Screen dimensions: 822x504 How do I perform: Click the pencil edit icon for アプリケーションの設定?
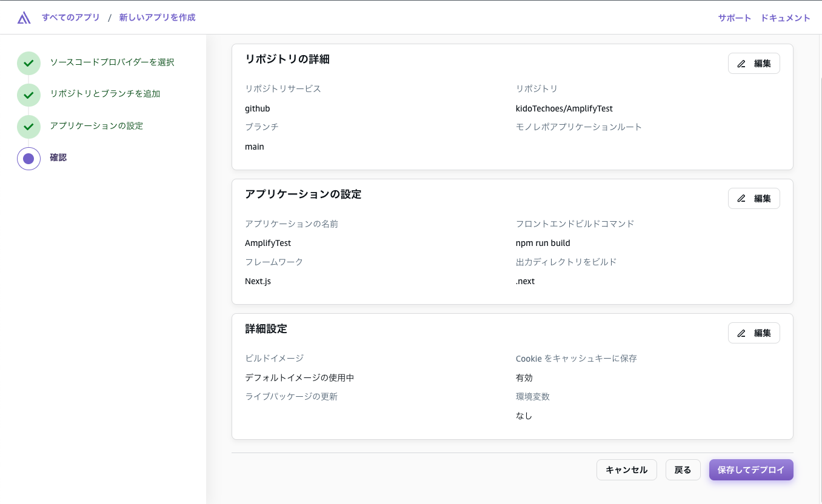740,198
